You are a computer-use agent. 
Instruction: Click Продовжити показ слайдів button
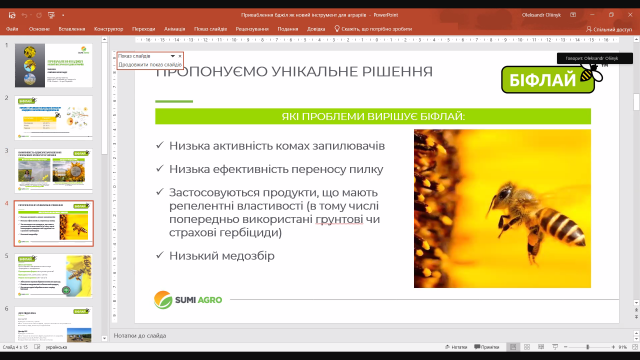(x=150, y=64)
